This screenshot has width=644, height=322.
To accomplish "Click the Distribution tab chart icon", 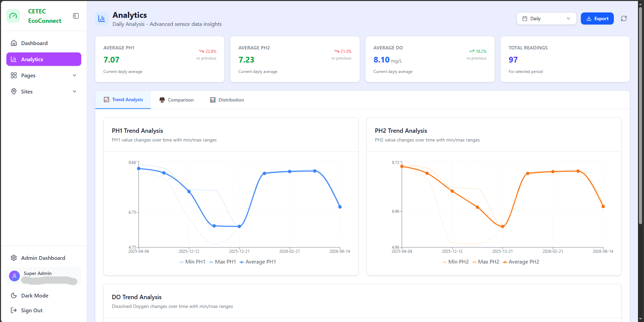I will 213,100.
